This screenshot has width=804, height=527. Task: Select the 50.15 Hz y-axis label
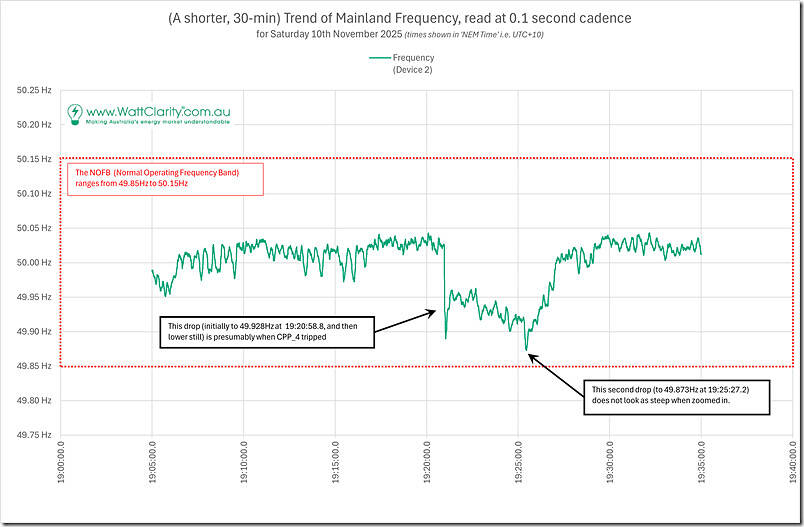(32, 159)
